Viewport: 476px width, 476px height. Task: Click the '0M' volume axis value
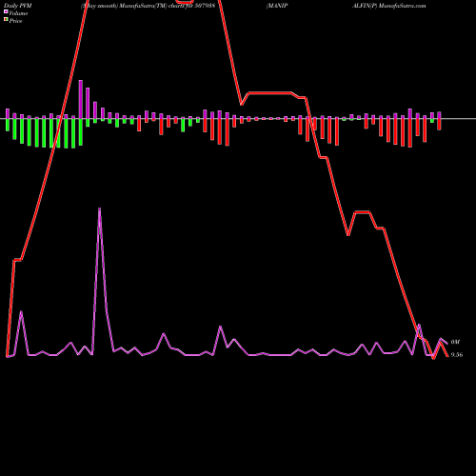[455, 342]
